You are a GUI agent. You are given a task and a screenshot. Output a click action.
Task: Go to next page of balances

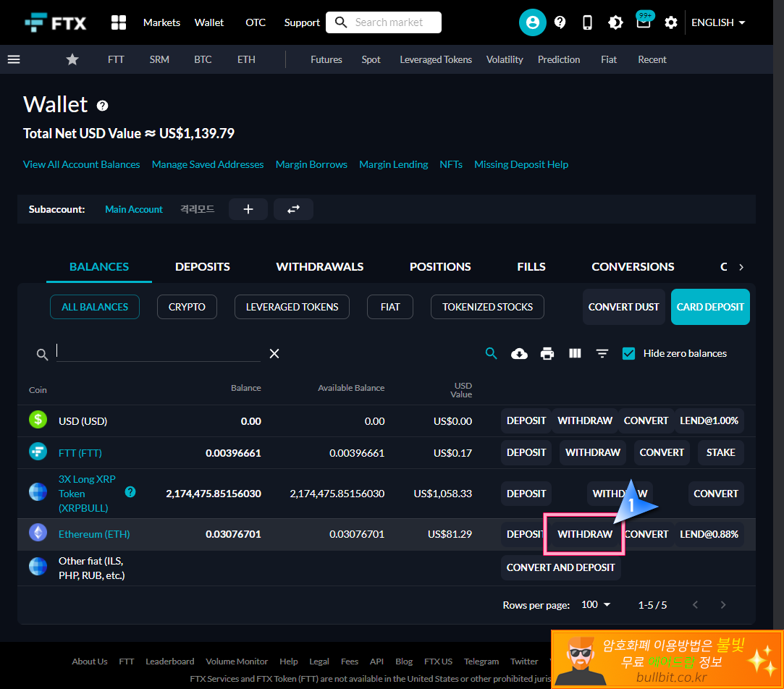[x=723, y=605]
